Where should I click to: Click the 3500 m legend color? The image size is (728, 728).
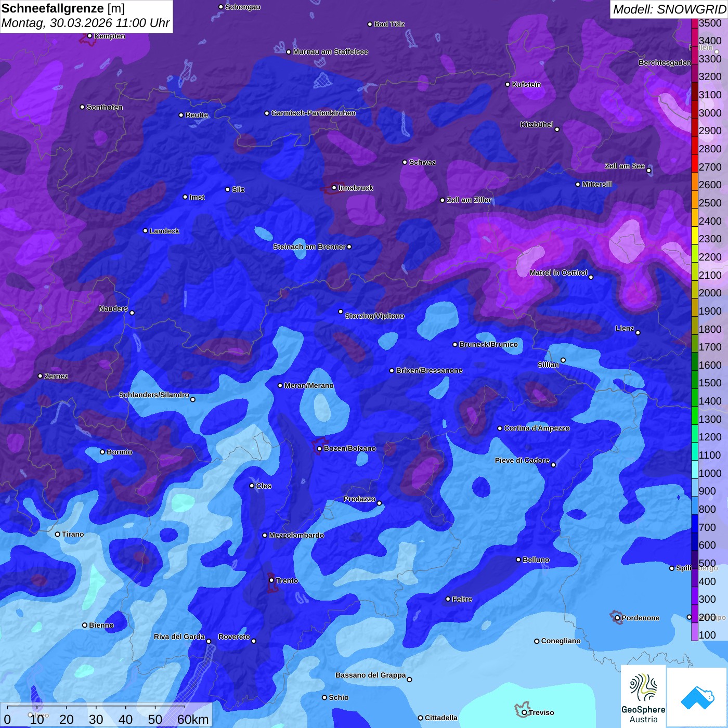tap(694, 23)
